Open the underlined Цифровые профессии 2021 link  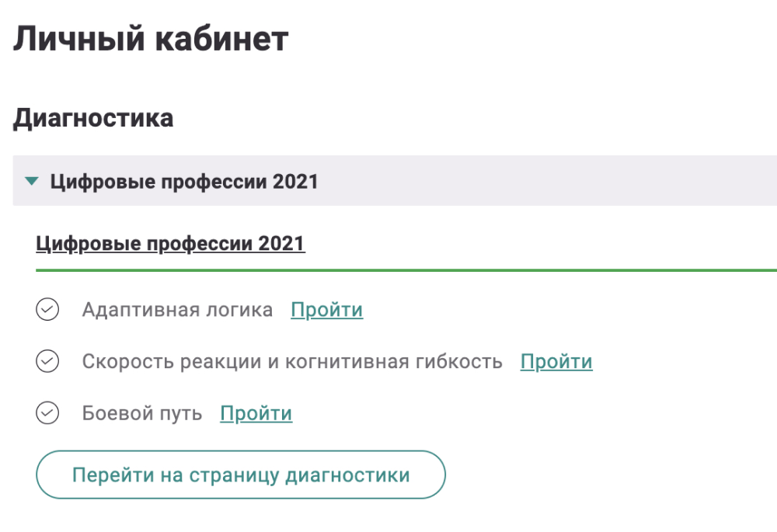pyautogui.click(x=170, y=244)
